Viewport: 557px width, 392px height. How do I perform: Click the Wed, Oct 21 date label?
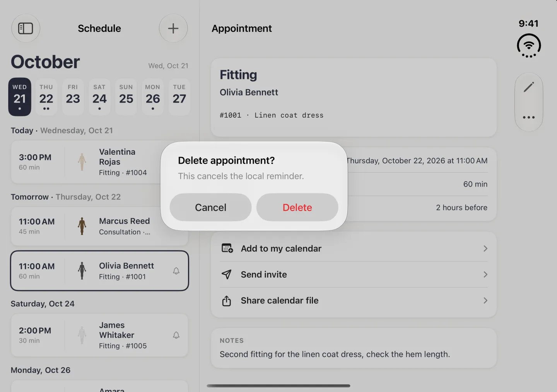168,66
